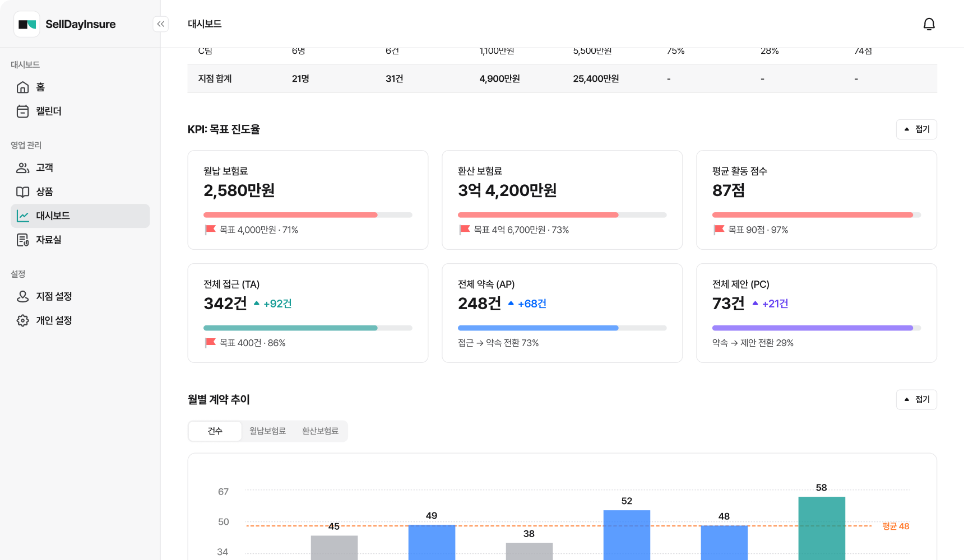Screen dimensions: 964x560
Task: Open notifications bell icon
Action: pyautogui.click(x=929, y=24)
